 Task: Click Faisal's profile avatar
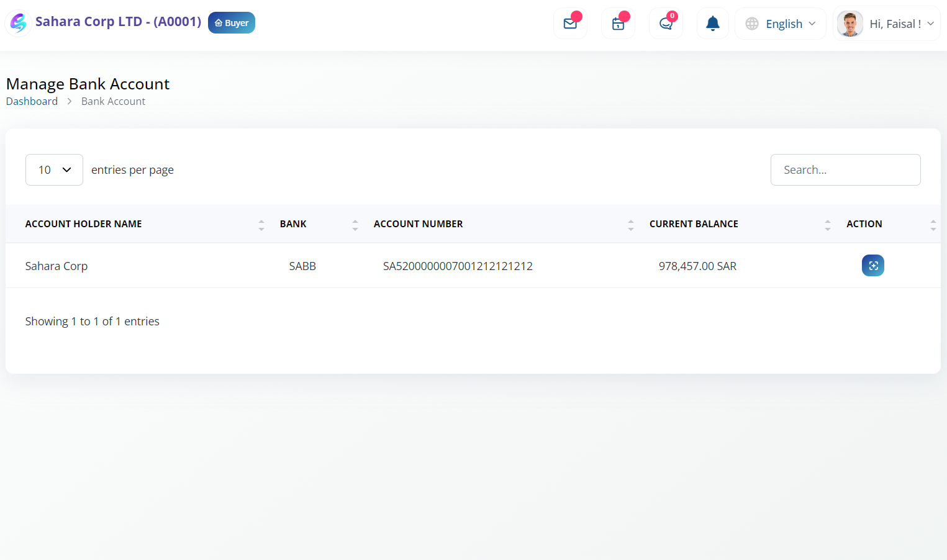850,24
